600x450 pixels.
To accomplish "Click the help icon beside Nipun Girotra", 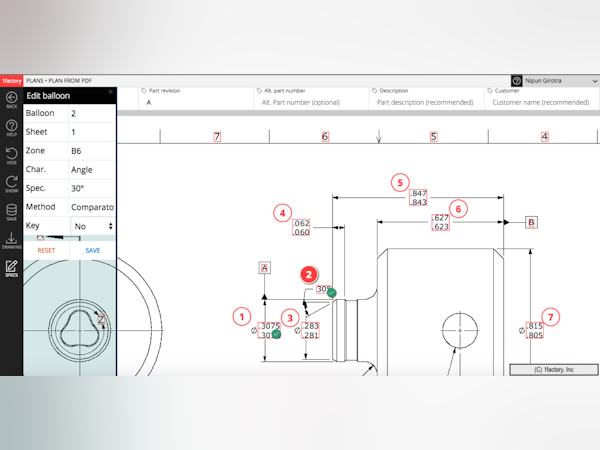I will tap(517, 81).
